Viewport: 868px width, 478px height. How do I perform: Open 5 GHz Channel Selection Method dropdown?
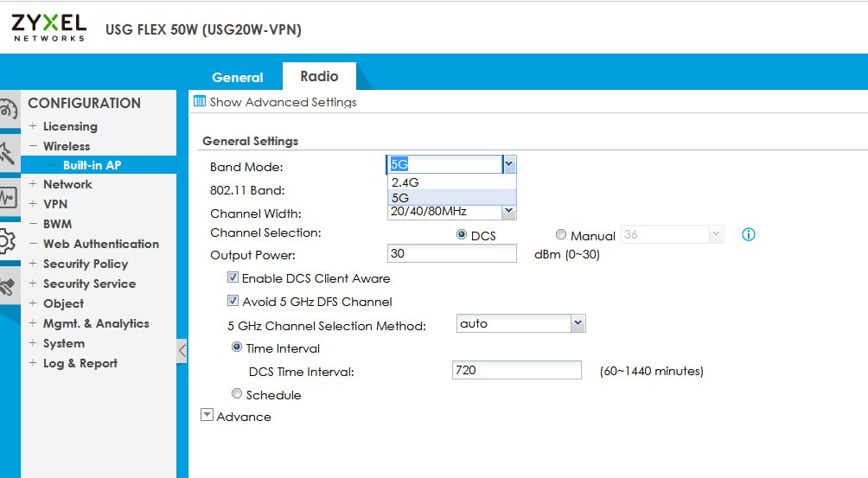pyautogui.click(x=578, y=323)
